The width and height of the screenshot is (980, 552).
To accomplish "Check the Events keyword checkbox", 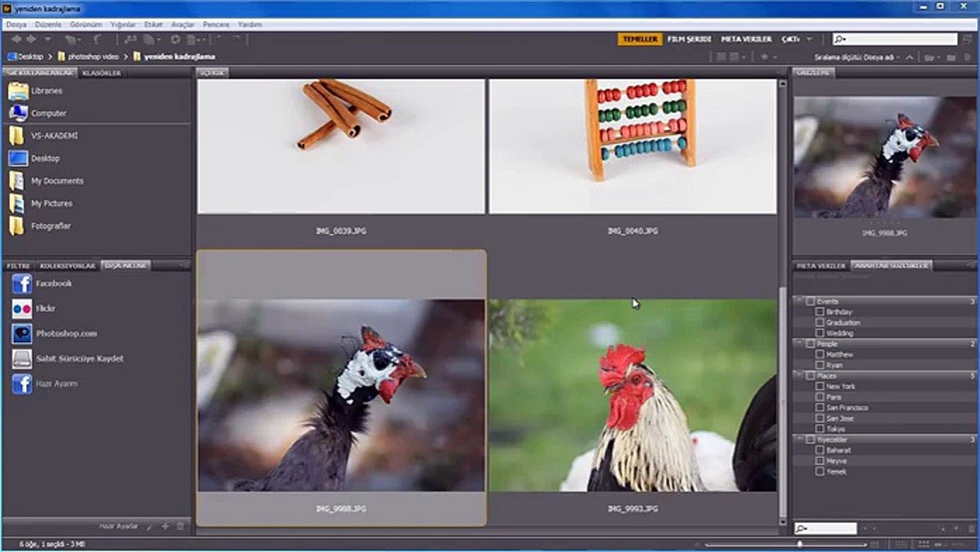I will tap(810, 302).
